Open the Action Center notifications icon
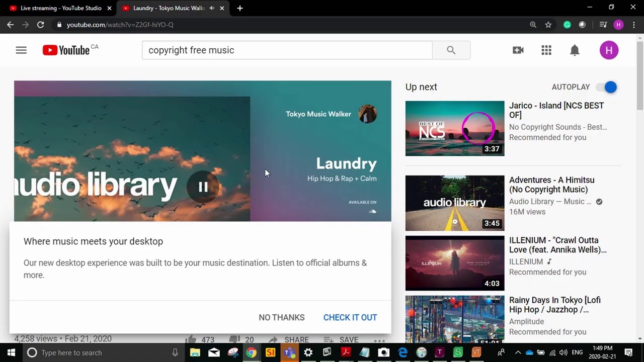 tap(628, 352)
